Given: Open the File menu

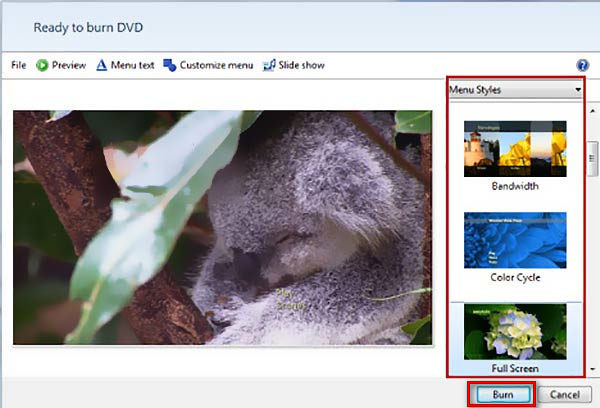Looking at the screenshot, I should pos(18,65).
